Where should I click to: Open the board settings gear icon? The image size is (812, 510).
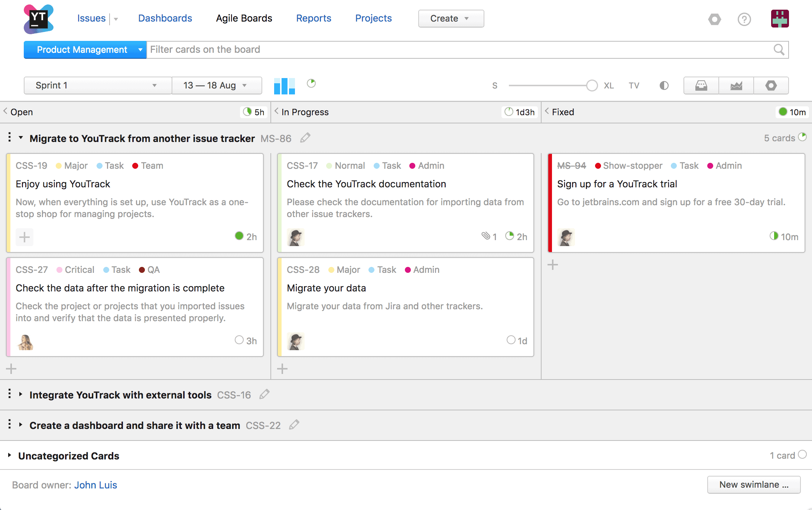[771, 85]
